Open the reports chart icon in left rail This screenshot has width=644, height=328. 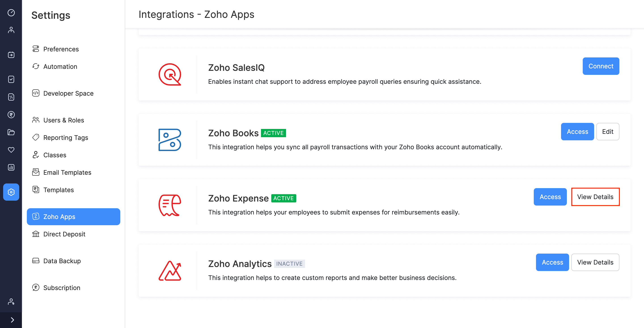click(x=11, y=167)
